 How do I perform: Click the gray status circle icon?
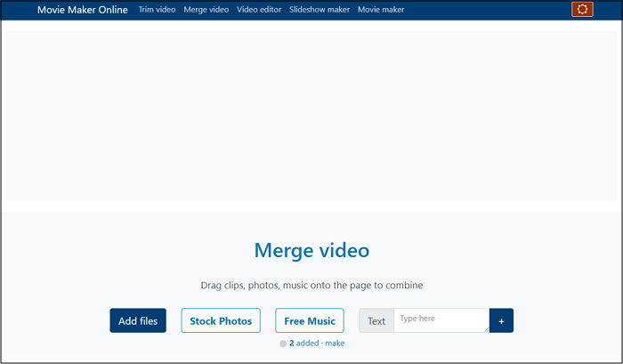coord(283,344)
